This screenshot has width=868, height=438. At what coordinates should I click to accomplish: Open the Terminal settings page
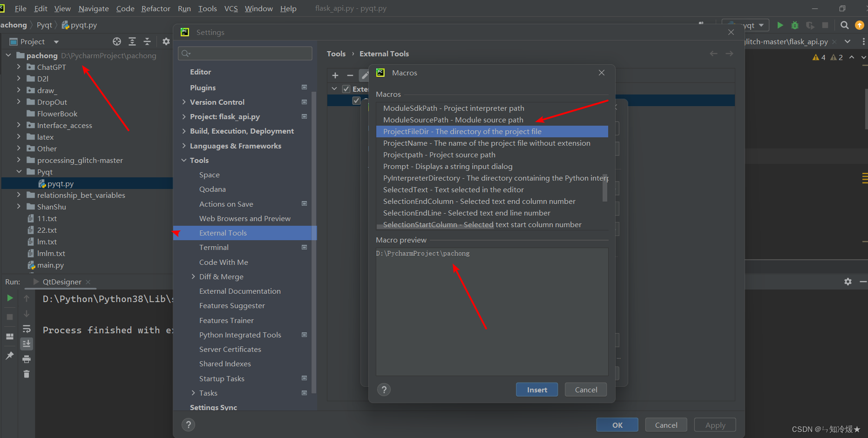click(214, 248)
